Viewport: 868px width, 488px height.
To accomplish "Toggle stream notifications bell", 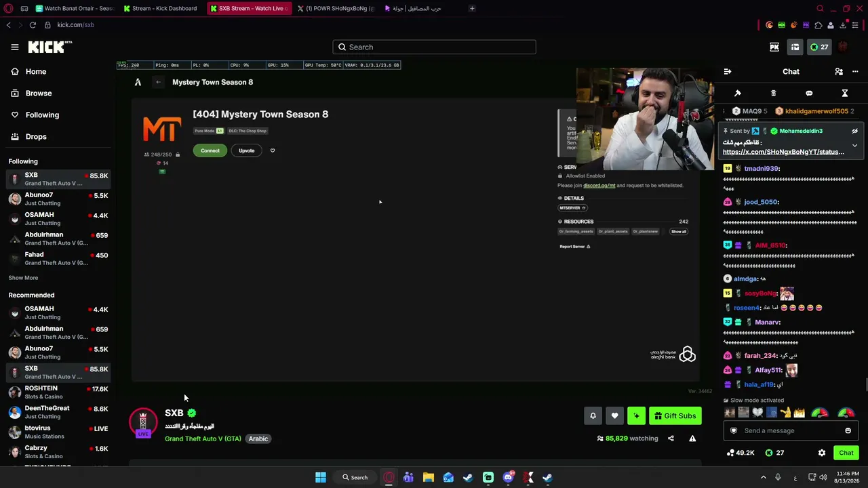I will pos(593,415).
